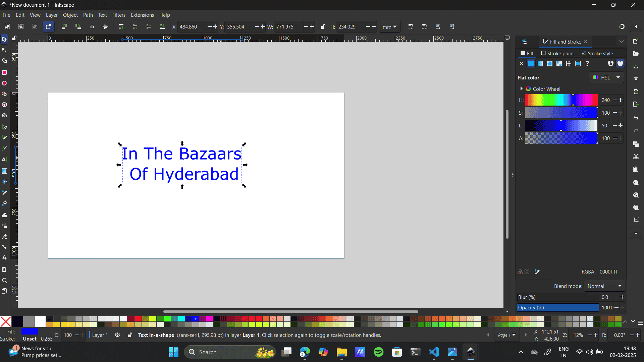The height and width of the screenshot is (362, 644).
Task: Select the Gradient tool
Action: point(4,171)
